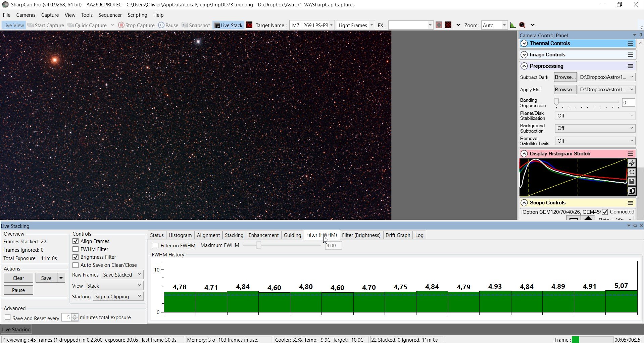Open the Filter (Brightness) tab
The height and width of the screenshot is (343, 644).
[361, 235]
